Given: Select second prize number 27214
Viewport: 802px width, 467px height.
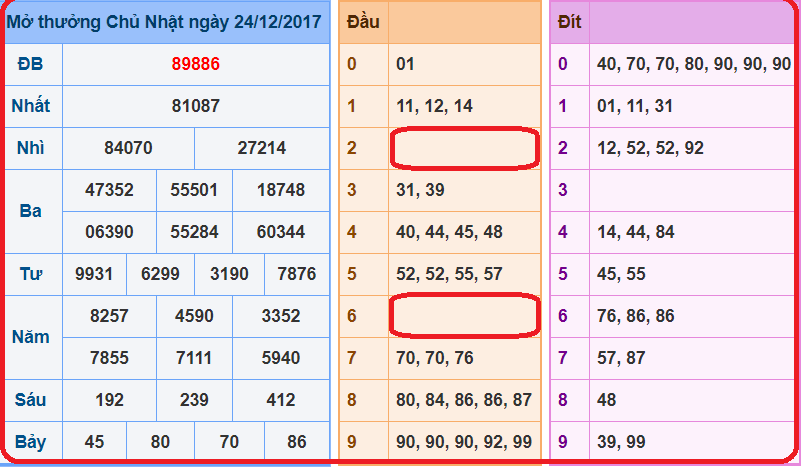Looking at the screenshot, I should click(x=262, y=148).
